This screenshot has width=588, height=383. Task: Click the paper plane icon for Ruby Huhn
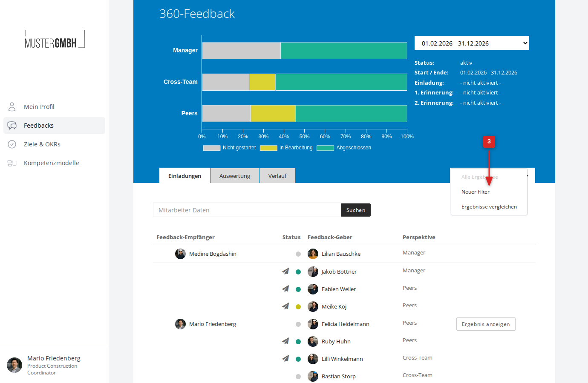point(285,341)
